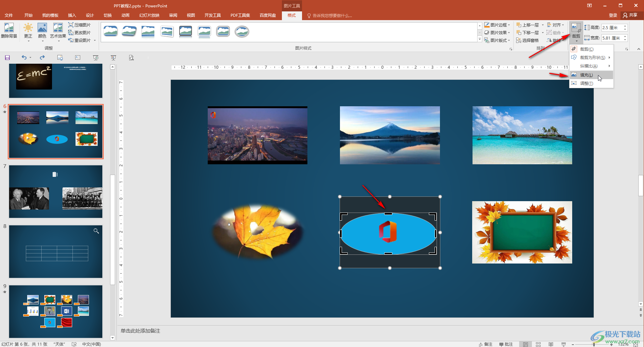Click the Sign in (登录) link
Viewport: 644px width, 347px height.
point(613,15)
